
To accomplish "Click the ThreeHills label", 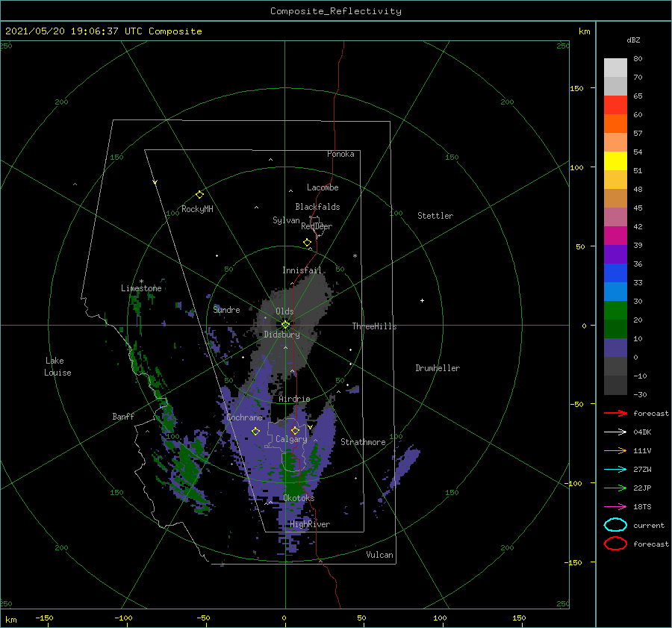I will 374,326.
